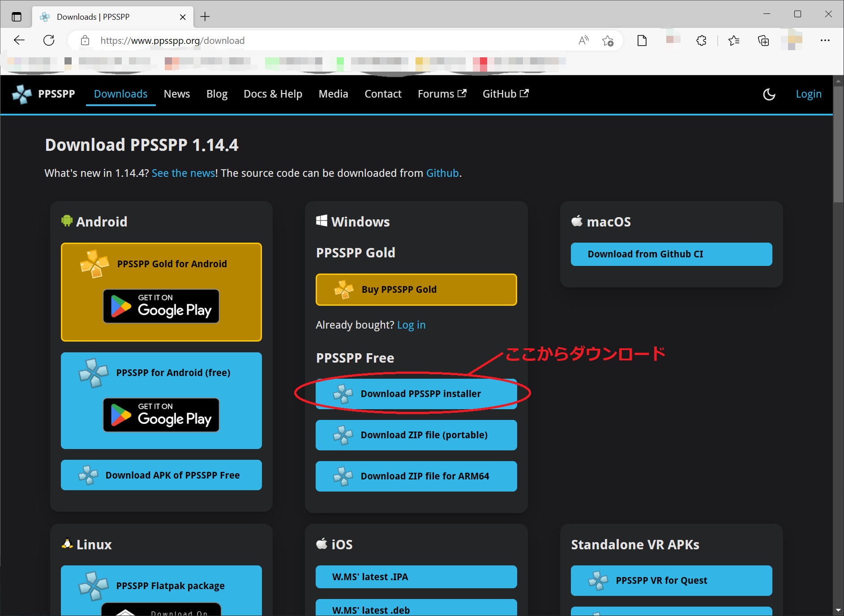Open Read aloud icon in address bar
Viewport: 844px width, 616px height.
coord(583,41)
